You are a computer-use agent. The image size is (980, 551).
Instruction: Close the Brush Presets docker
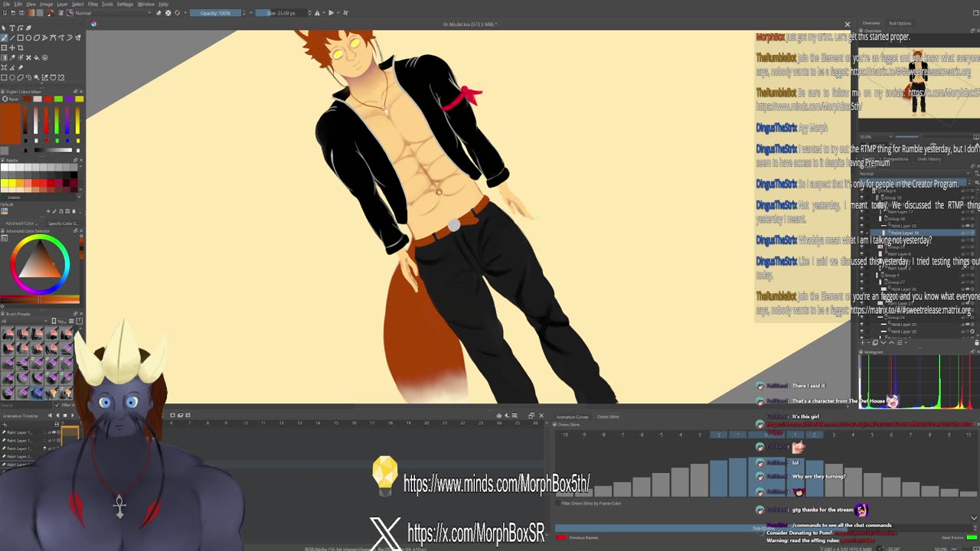81,314
